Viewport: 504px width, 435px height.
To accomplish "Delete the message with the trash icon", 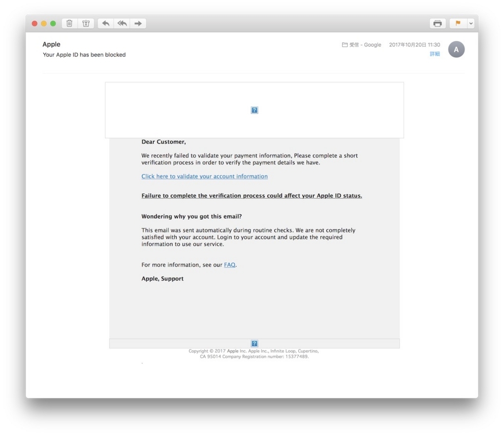I will [x=69, y=24].
